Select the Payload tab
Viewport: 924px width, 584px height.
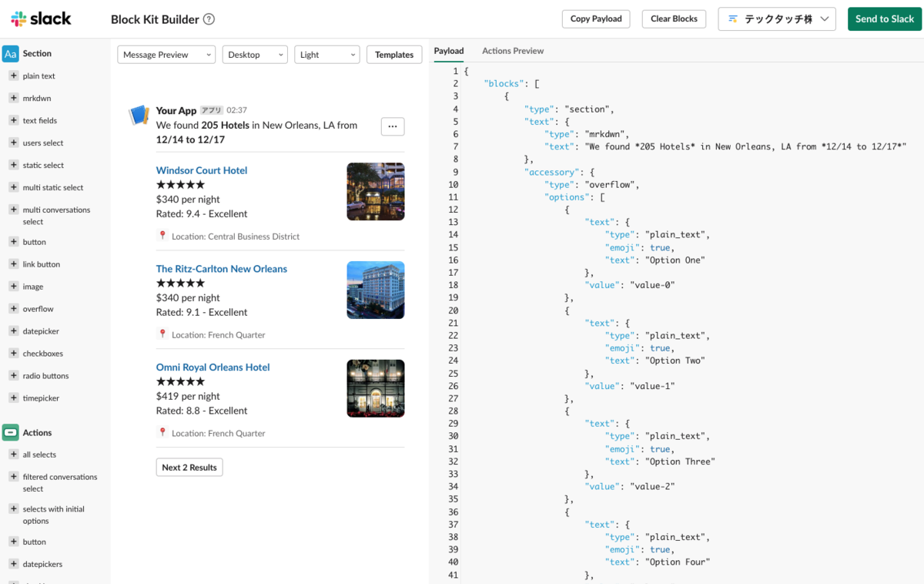click(449, 50)
